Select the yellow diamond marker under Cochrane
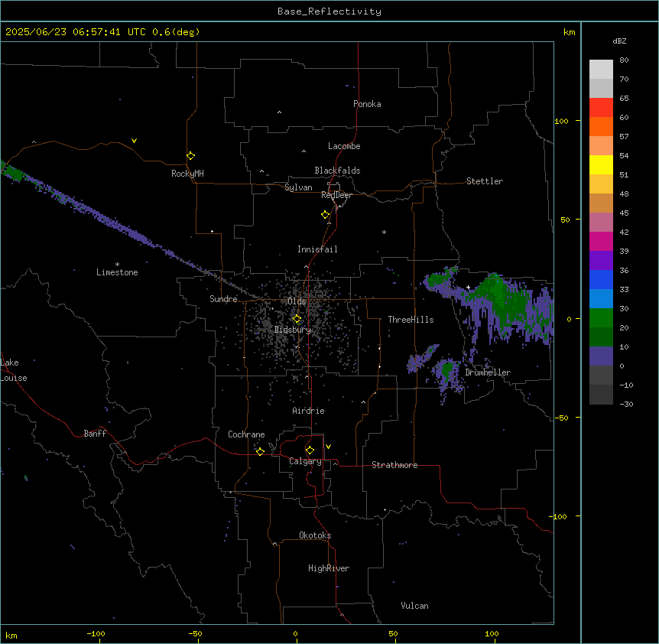 coord(260,451)
